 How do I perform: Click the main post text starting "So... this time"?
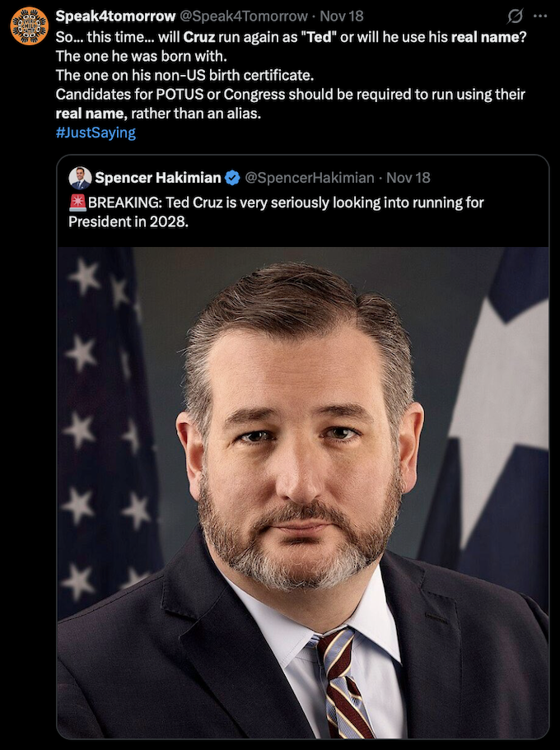click(x=291, y=75)
